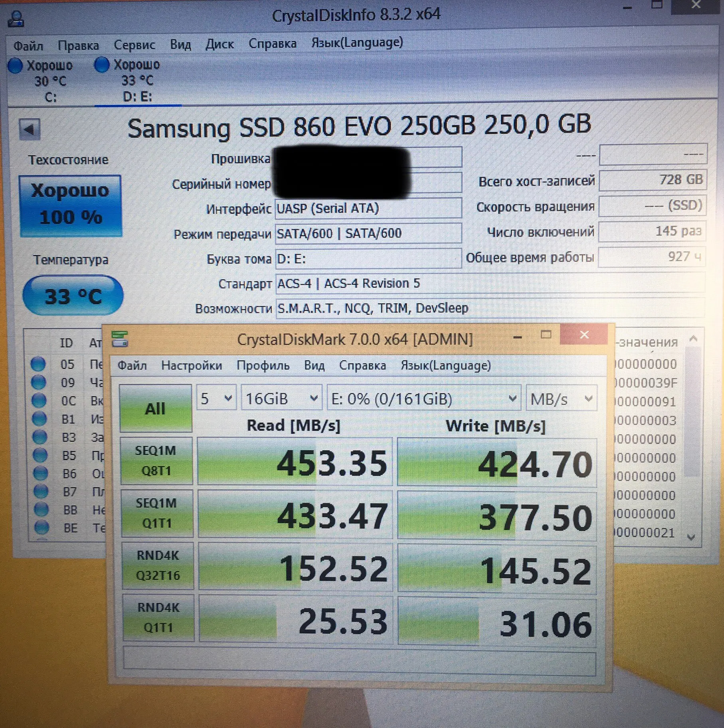
Task: Click the 33 °C temperature button
Action: point(73,296)
